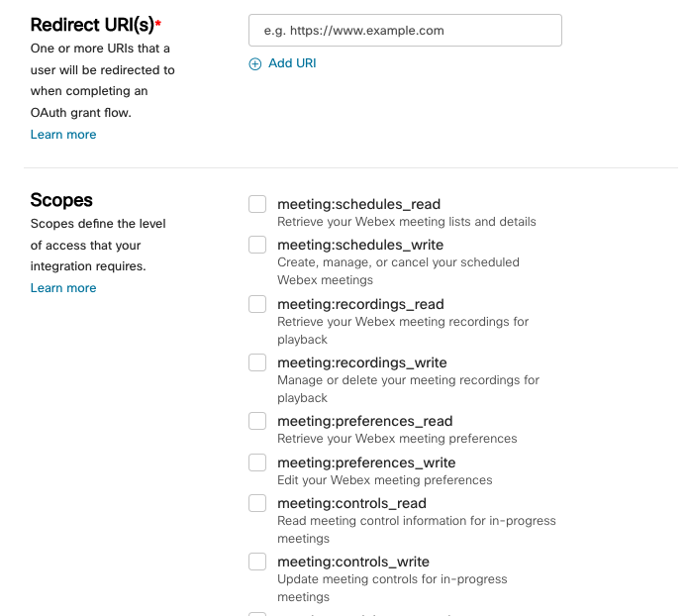Click the meeting:controls_write label text

click(353, 562)
